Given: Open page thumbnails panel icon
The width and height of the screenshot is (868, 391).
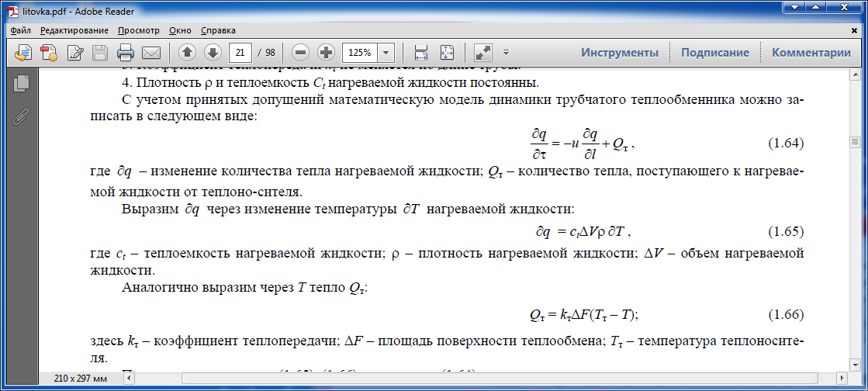Looking at the screenshot, I should (21, 83).
